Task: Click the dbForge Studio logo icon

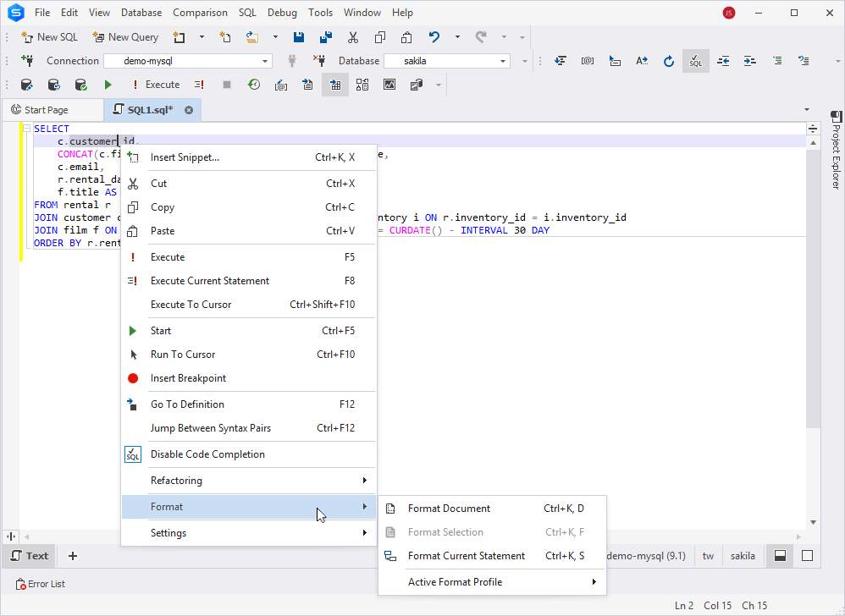Action: click(x=16, y=13)
